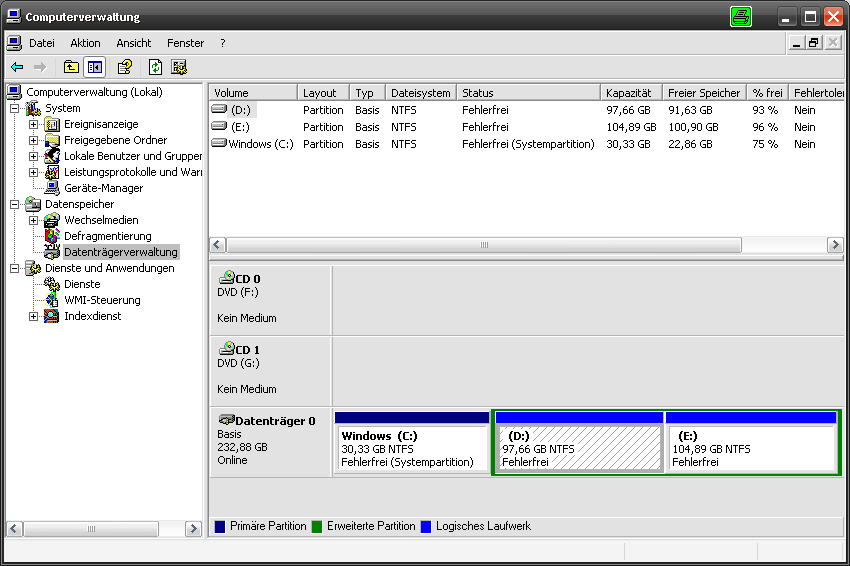Screen dimensions: 850x566
Task: Click the WMI-Steuerung icon
Action: (52, 300)
